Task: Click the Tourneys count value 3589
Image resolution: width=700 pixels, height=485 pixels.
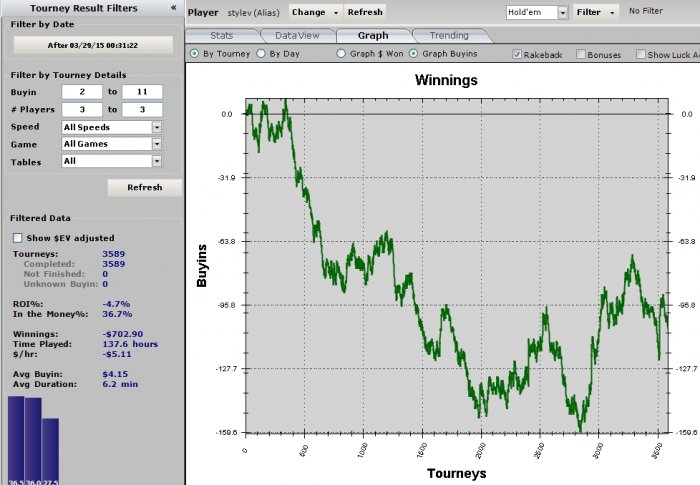Action: coord(114,254)
